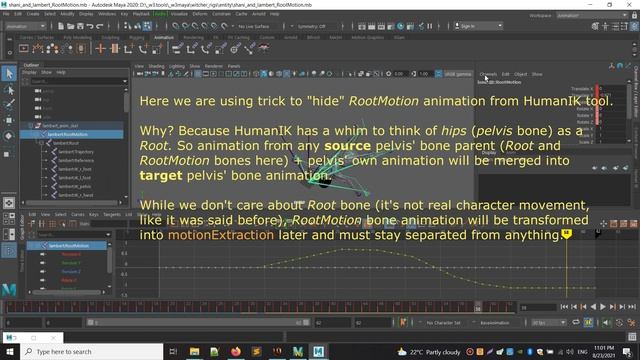Screen dimensions: 640x360
Task: Toggle four-view layout button
Action: tap(9, 219)
